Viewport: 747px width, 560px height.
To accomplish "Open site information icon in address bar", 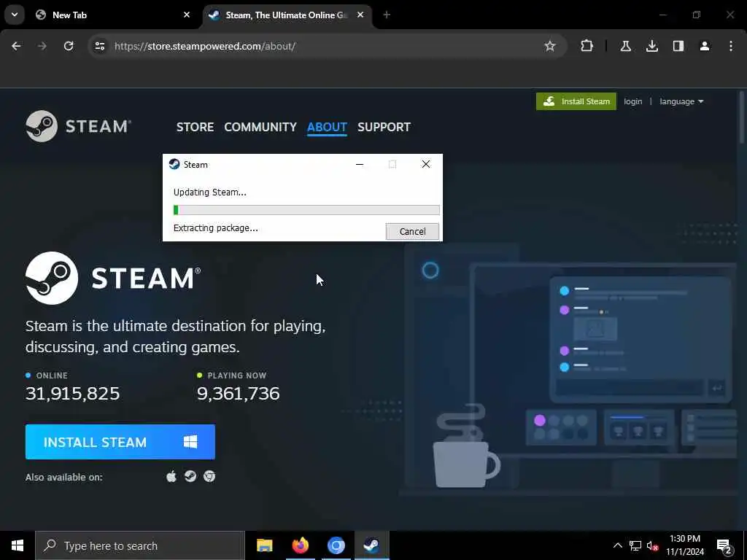I will pyautogui.click(x=100, y=46).
